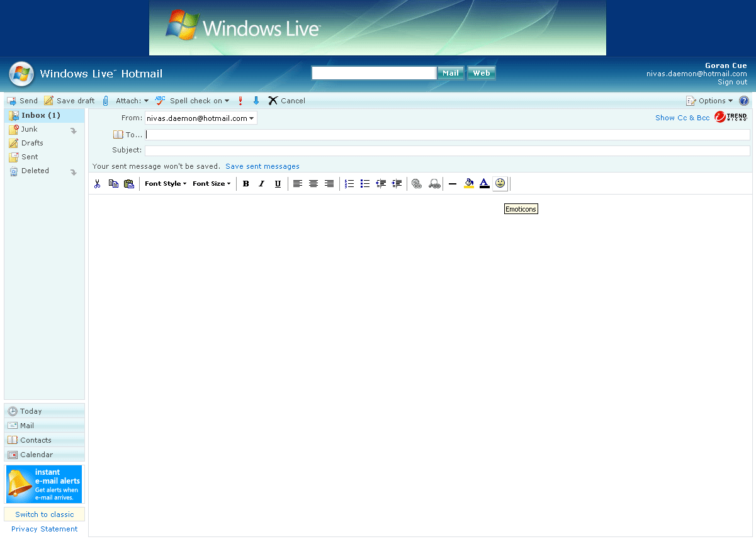This screenshot has width=756, height=539.
Task: Open the Emoticons picker
Action: pos(500,183)
